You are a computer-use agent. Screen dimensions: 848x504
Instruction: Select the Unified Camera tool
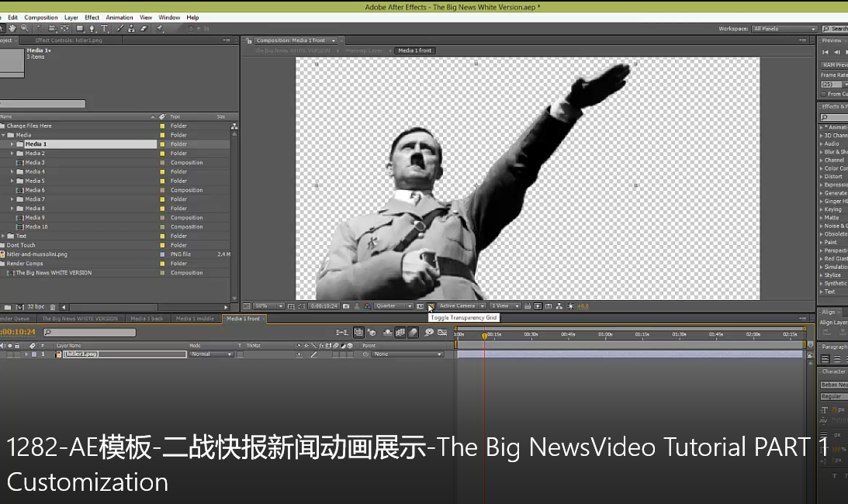[x=53, y=28]
